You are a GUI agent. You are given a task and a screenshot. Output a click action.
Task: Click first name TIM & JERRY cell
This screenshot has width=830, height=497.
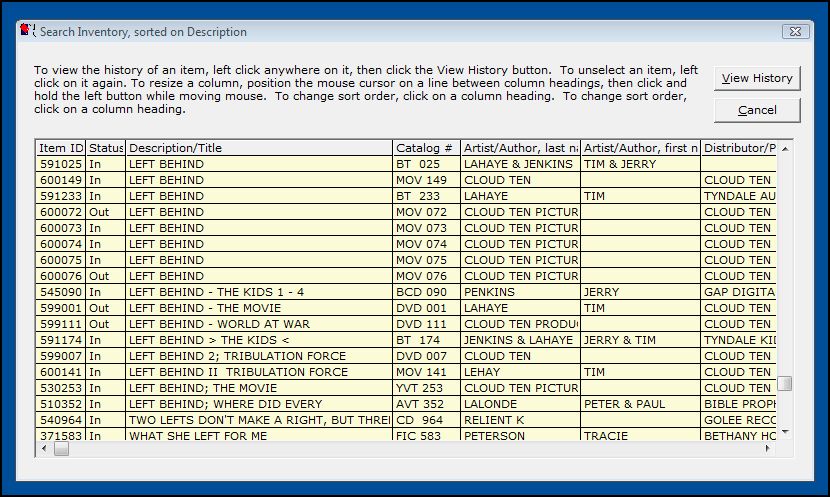coord(640,164)
